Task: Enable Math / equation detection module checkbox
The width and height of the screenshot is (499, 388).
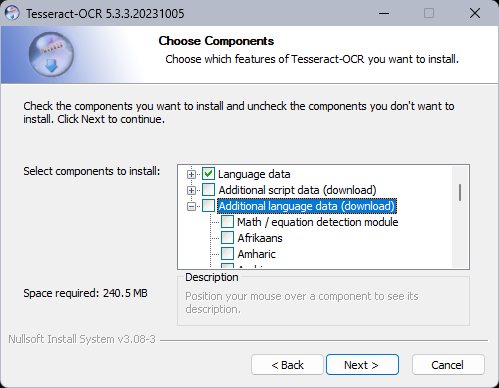Action: [x=227, y=222]
